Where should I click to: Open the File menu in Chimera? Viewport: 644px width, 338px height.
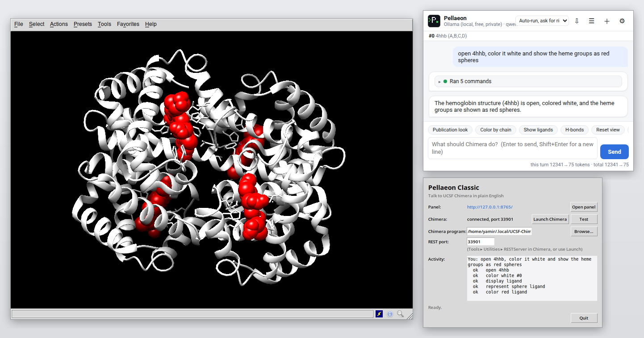[19, 24]
